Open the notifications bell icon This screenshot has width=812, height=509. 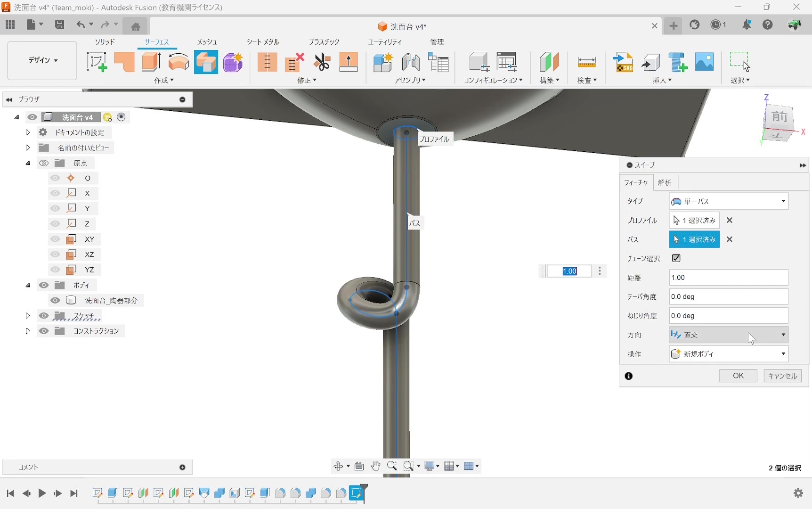tap(747, 25)
